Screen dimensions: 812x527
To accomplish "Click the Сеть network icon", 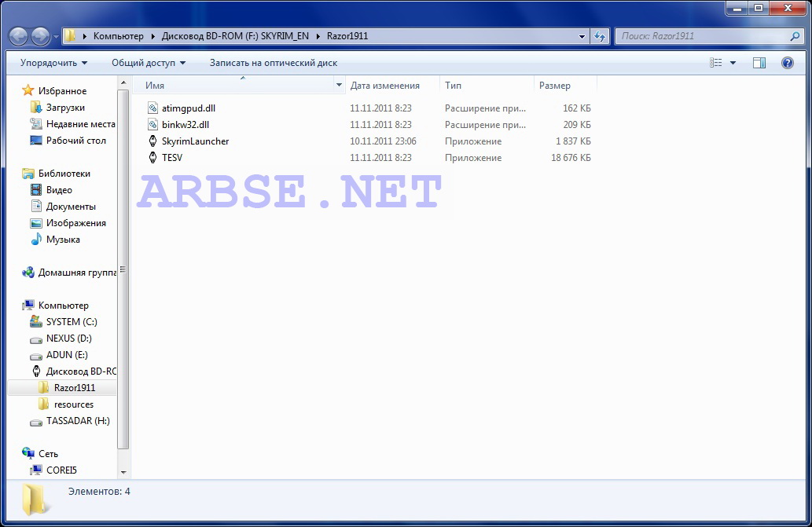I will point(28,453).
